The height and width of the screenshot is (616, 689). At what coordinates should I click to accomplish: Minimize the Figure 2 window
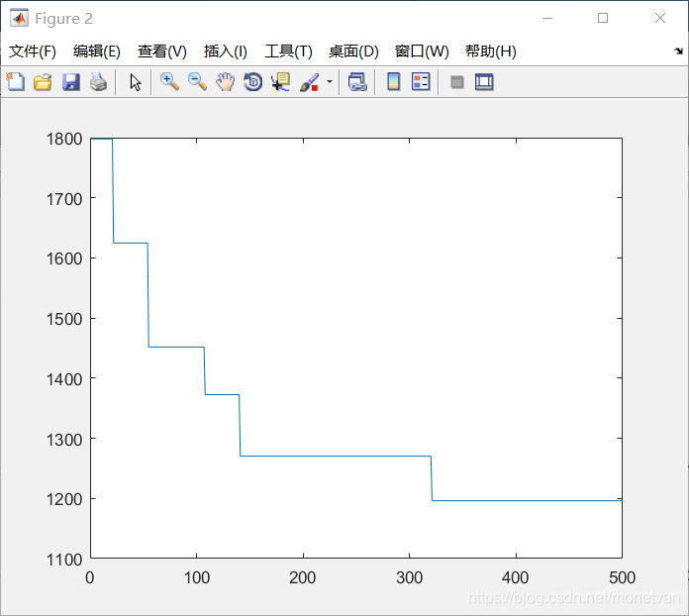coord(547,18)
